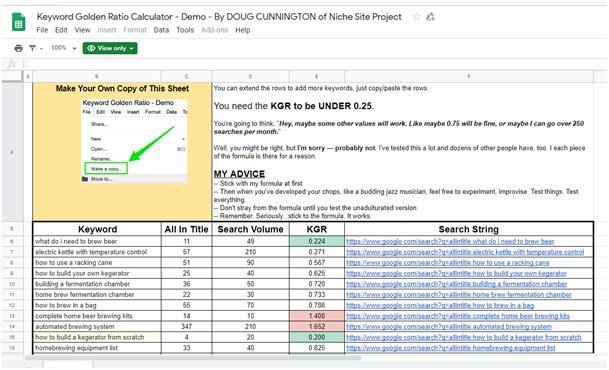This screenshot has height=370, width=609.
Task: Select the Keyword header cell
Action: (x=97, y=229)
